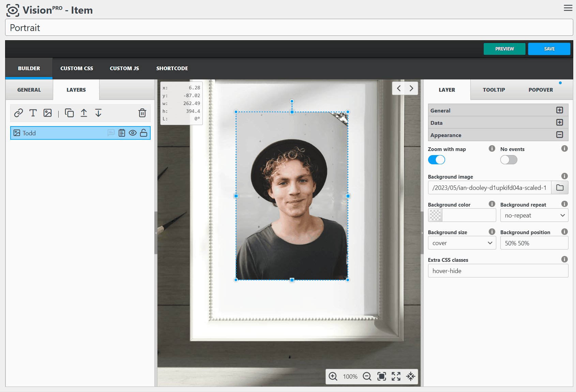The width and height of the screenshot is (576, 392).
Task: Edit the item title Portrait field
Action: click(289, 27)
